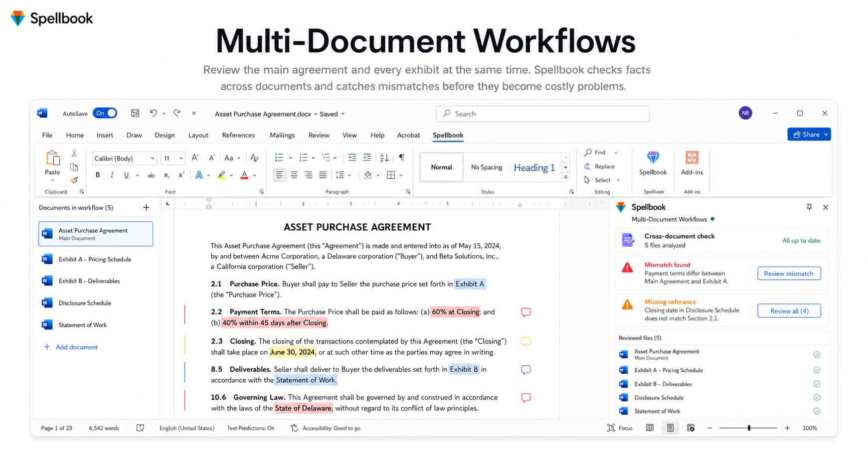
Task: Expand the Styles gallery
Action: click(x=566, y=177)
